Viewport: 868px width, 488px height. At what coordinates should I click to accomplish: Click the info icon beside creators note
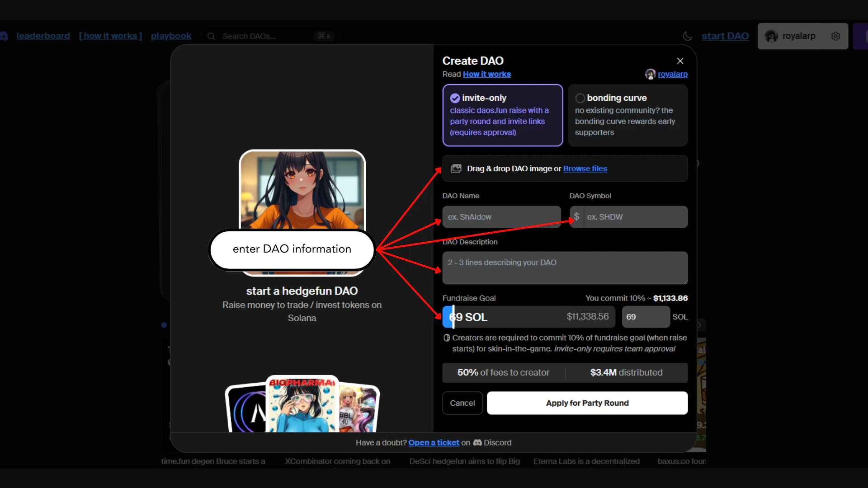point(447,338)
